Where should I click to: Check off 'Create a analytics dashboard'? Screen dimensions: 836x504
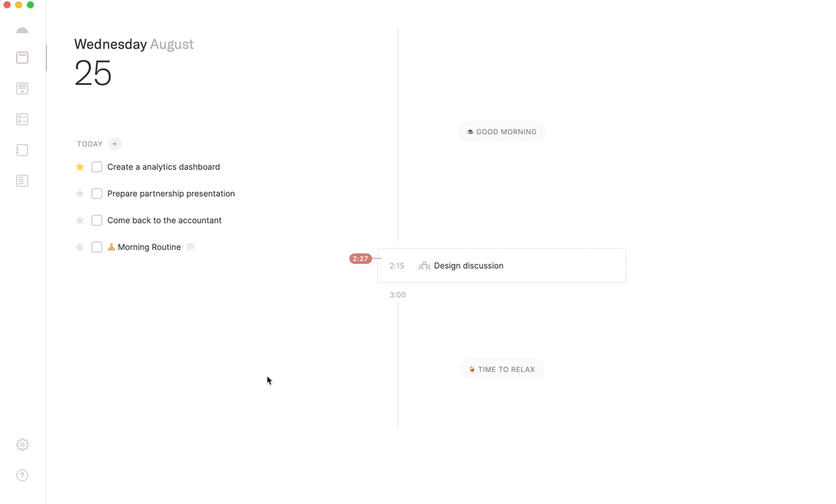point(97,167)
